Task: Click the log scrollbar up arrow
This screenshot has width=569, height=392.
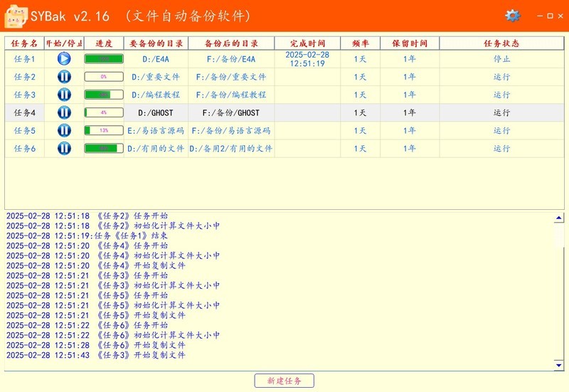Action: [559, 218]
